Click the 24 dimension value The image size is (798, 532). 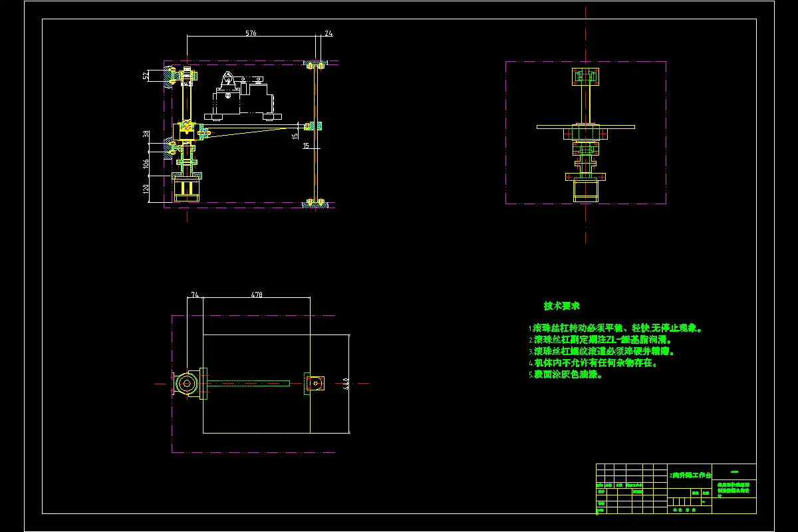[x=329, y=33]
